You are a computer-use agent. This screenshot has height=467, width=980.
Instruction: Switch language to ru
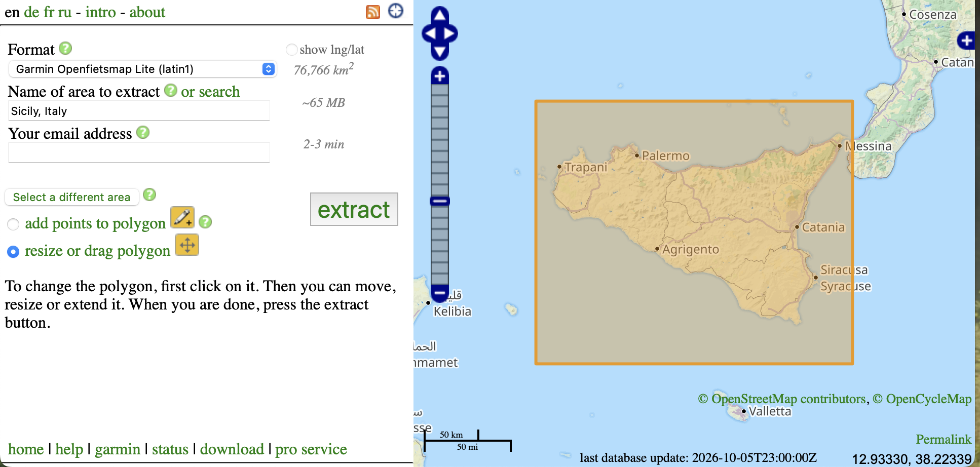tap(65, 12)
